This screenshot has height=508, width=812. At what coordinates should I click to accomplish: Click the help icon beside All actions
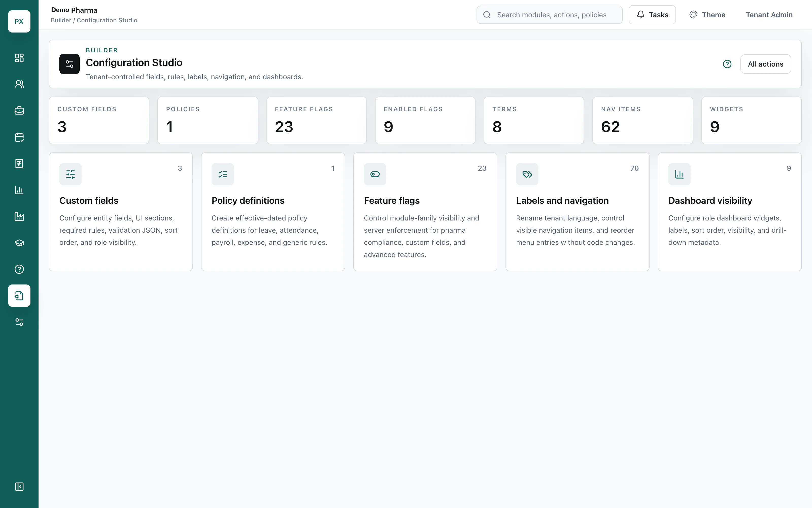click(727, 64)
